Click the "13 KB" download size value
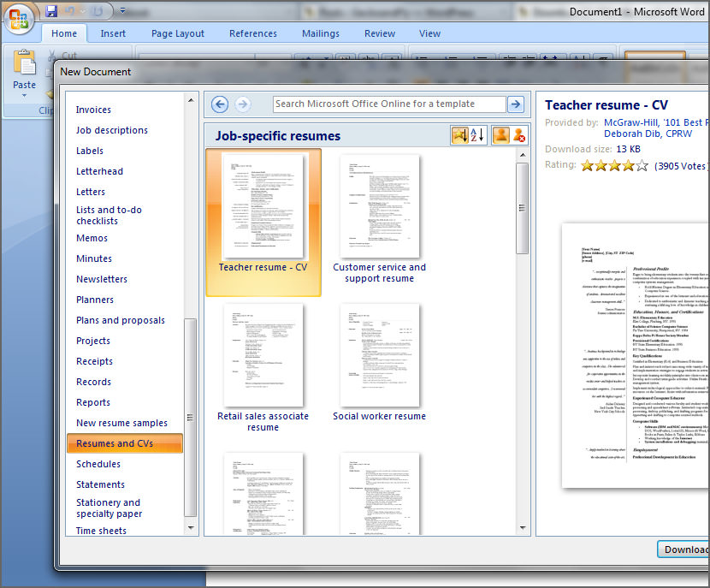The image size is (710, 588). point(628,149)
